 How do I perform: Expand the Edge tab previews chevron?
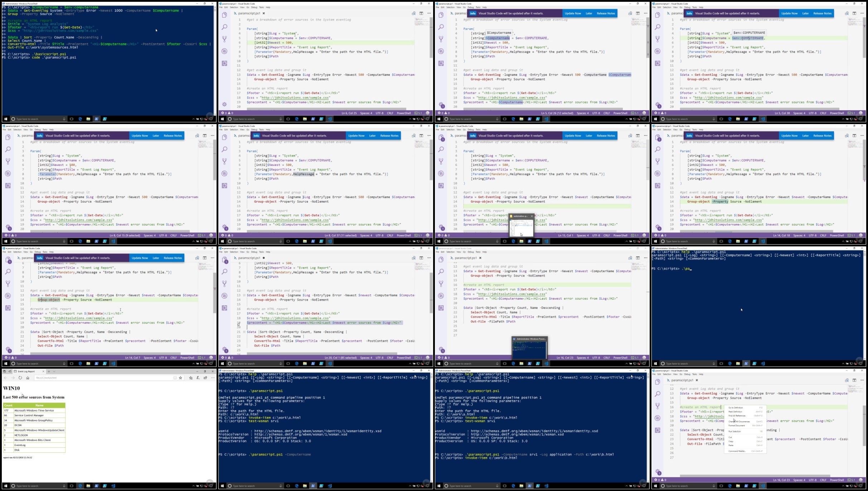coord(54,371)
